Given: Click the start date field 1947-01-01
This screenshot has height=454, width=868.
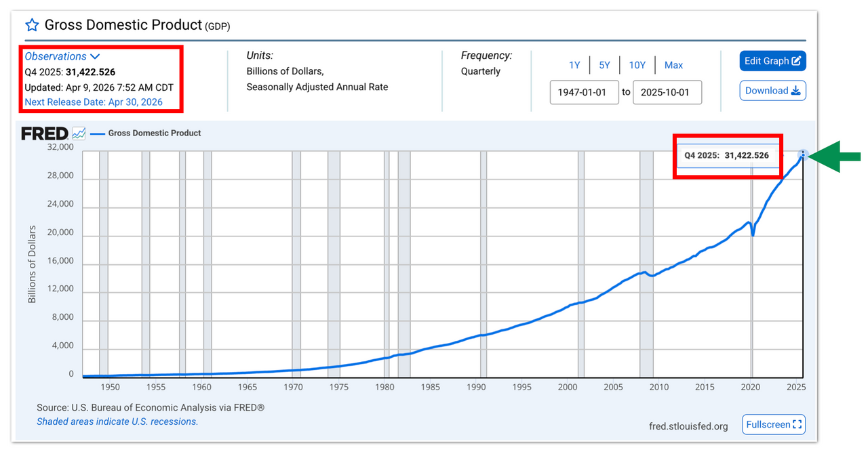Looking at the screenshot, I should pyautogui.click(x=585, y=92).
